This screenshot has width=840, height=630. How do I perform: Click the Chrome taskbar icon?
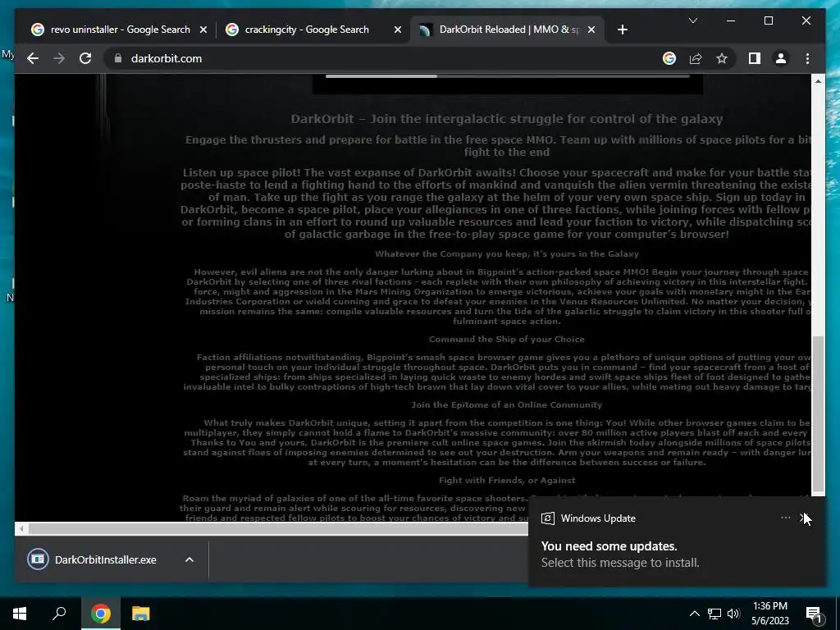tap(101, 614)
